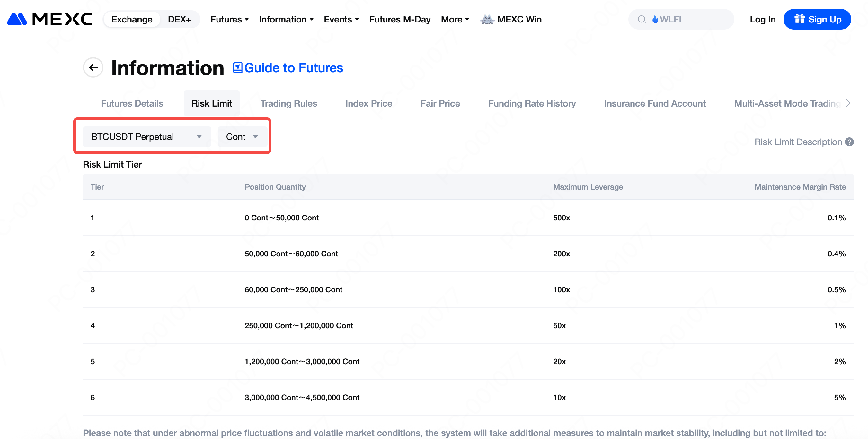Open the Guide to Futures link
Viewport: 868px width, 439px height.
click(293, 68)
